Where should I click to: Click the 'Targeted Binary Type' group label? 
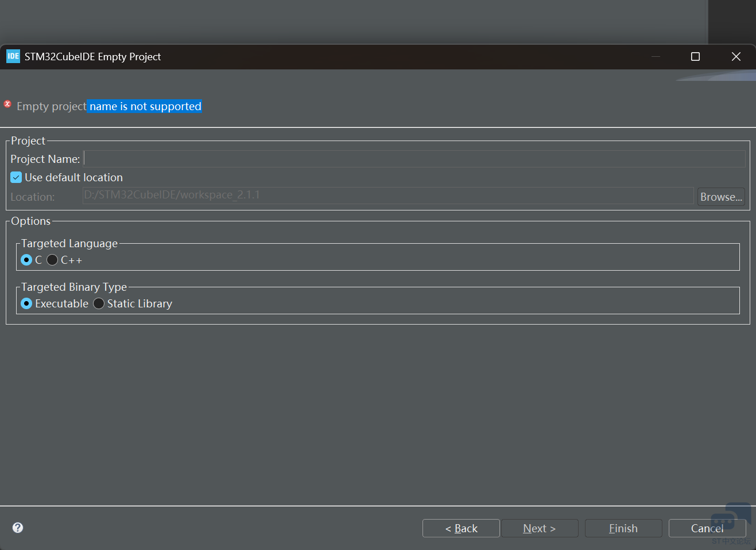(x=74, y=287)
